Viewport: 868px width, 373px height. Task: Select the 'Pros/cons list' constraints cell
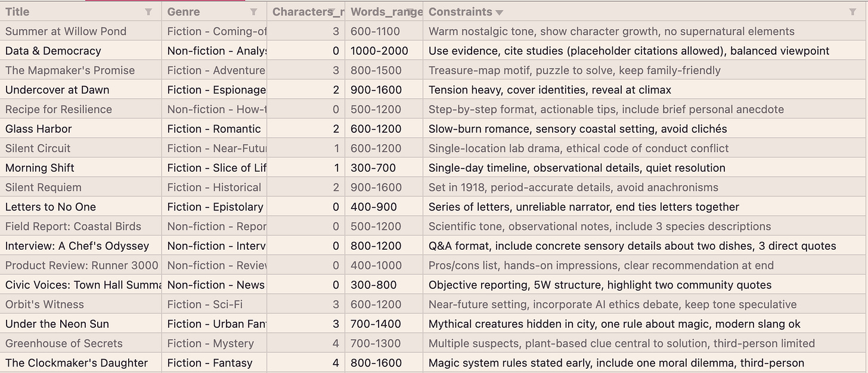[646, 265]
